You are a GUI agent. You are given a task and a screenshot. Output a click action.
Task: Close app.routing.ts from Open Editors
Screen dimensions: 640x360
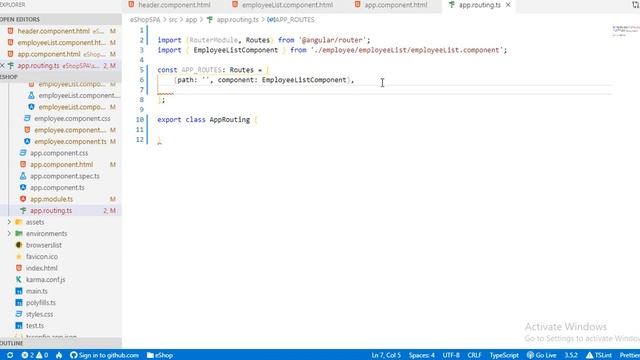pos(2,65)
